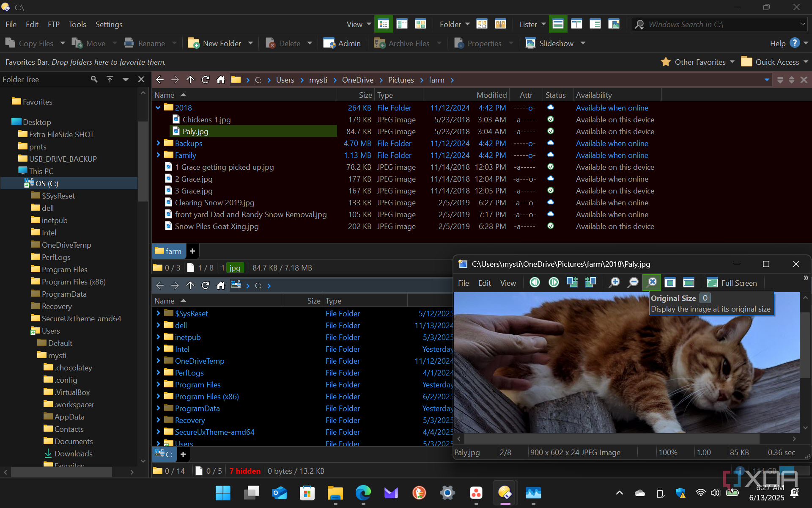Open the Quick Access dropdown
The width and height of the screenshot is (812, 508).
coord(775,62)
